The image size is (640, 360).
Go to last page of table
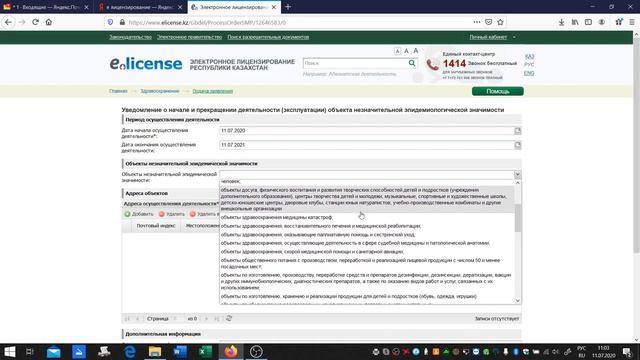pyautogui.click(x=217, y=318)
